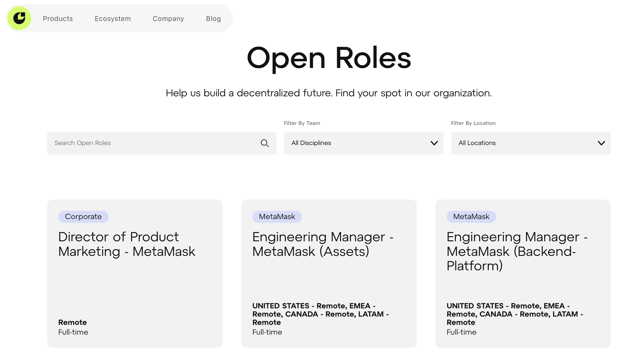The width and height of the screenshot is (644, 356).
Task: Click the All Locations chevron arrow
Action: (601, 143)
